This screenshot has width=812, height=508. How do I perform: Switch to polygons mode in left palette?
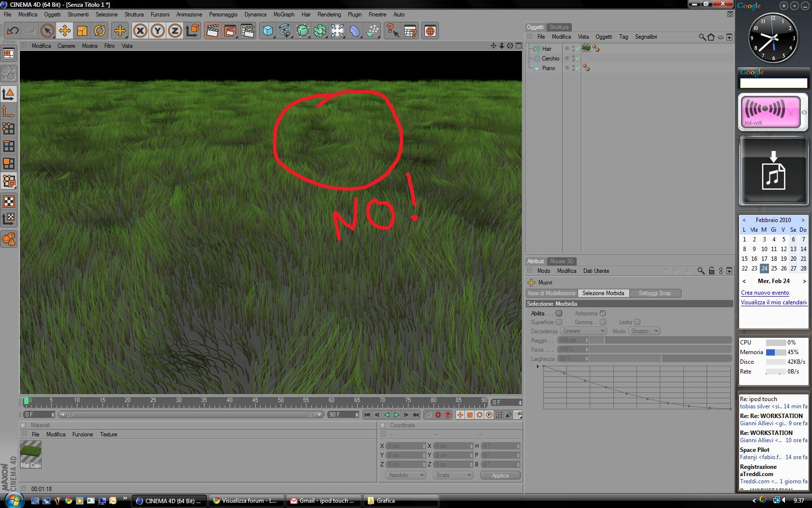(9, 163)
